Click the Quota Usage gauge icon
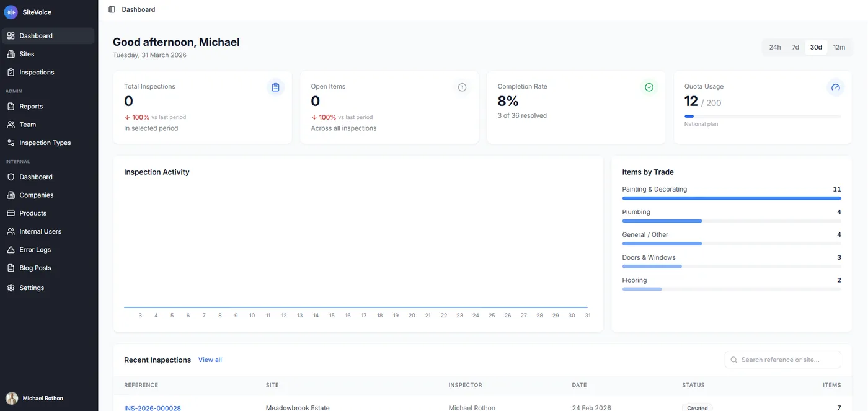This screenshot has width=868, height=411. click(x=835, y=87)
